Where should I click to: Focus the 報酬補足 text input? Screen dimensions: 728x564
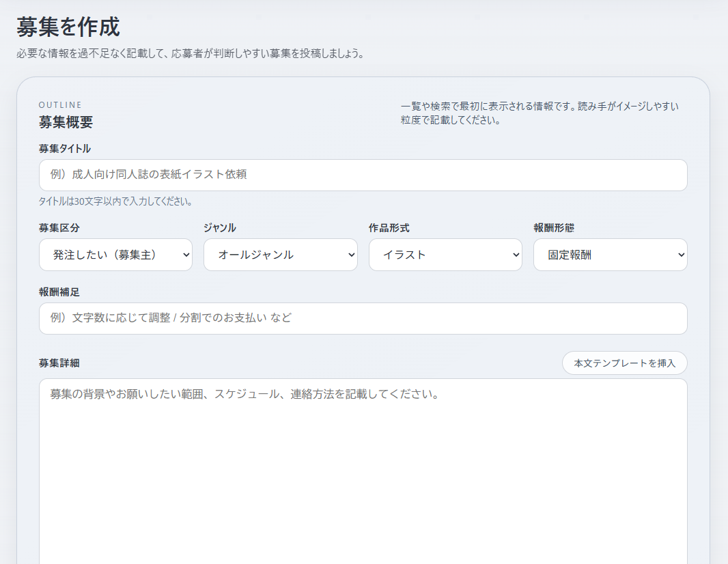[x=363, y=318]
